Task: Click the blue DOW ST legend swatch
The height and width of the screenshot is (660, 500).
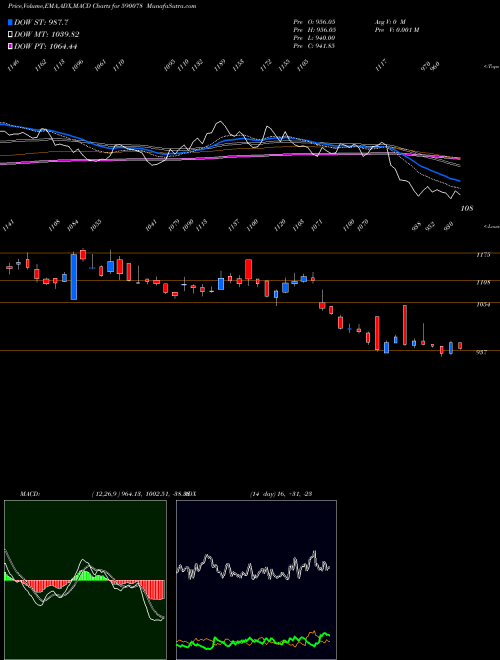Action: click(11, 22)
